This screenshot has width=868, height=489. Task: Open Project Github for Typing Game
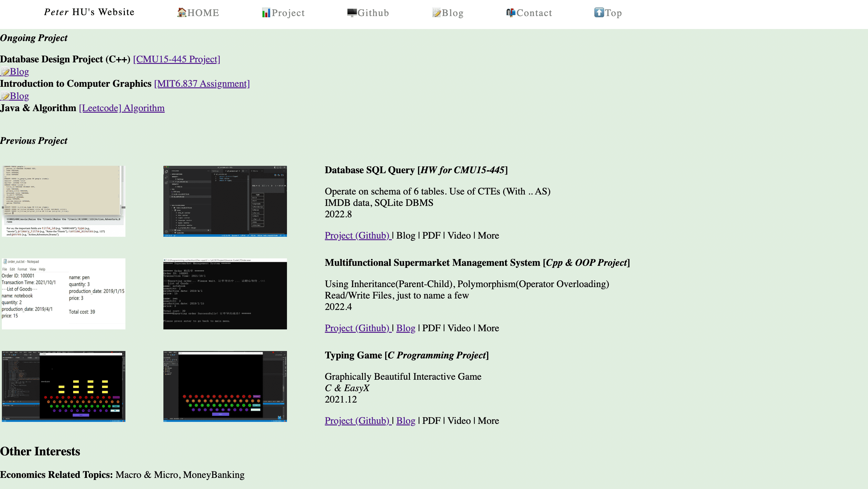[358, 421]
